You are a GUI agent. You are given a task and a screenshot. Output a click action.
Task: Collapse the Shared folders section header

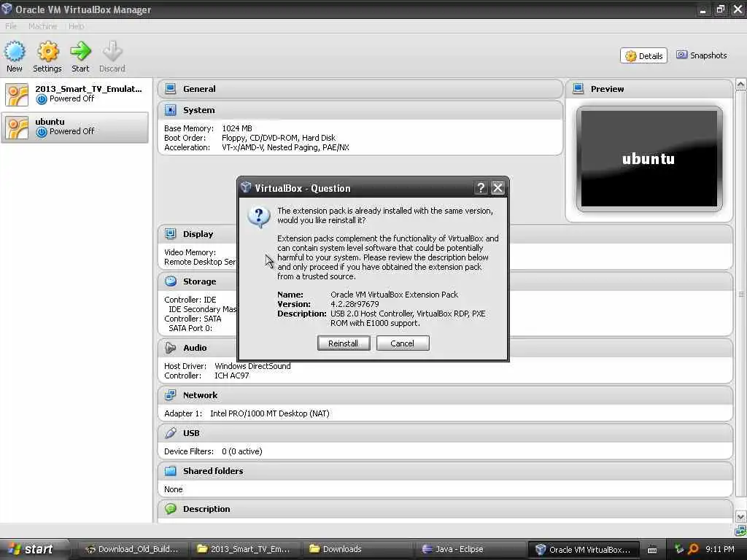445,471
